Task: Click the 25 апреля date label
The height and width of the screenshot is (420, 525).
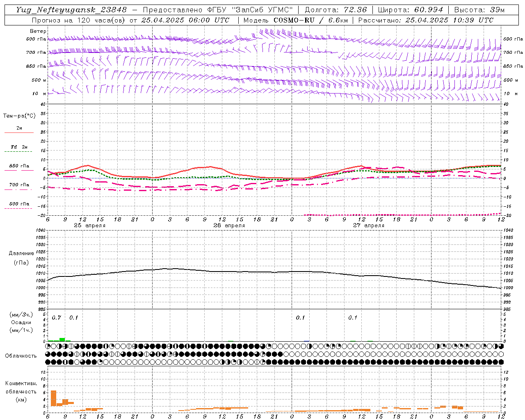Action: pyautogui.click(x=89, y=226)
